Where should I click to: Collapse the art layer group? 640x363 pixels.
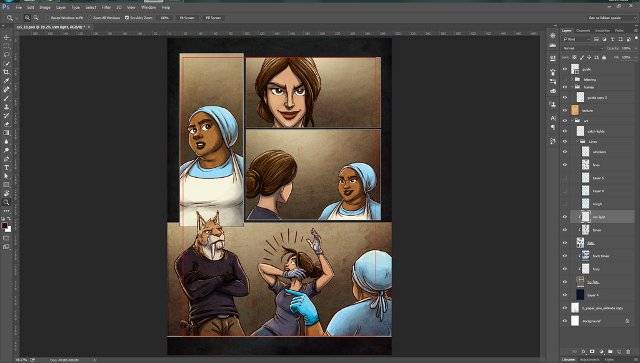[x=572, y=120]
